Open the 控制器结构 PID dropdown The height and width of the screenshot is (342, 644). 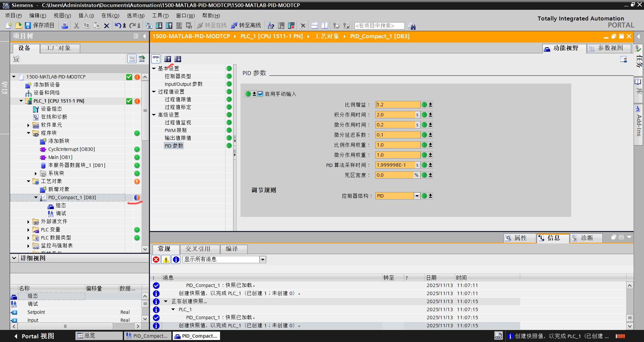[x=417, y=196]
